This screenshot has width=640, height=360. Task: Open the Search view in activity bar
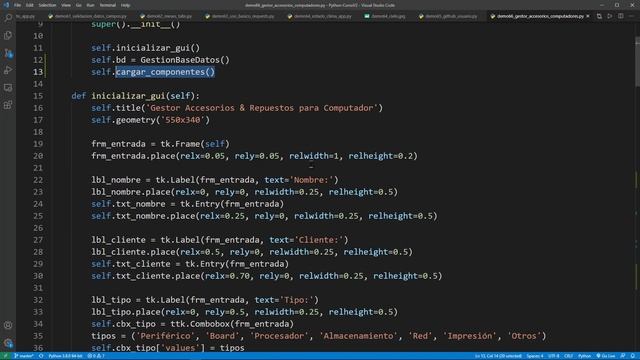8,18
